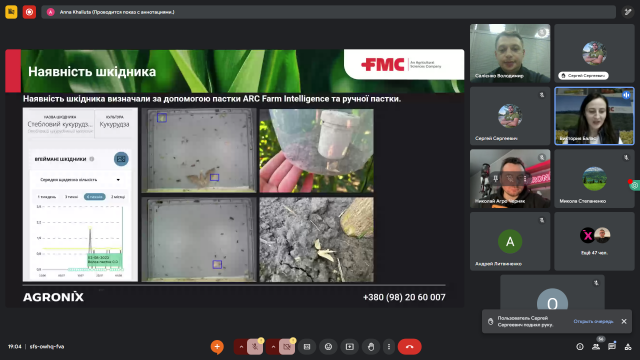Raise your hand with the hand button
640x360 pixels.
371,347
